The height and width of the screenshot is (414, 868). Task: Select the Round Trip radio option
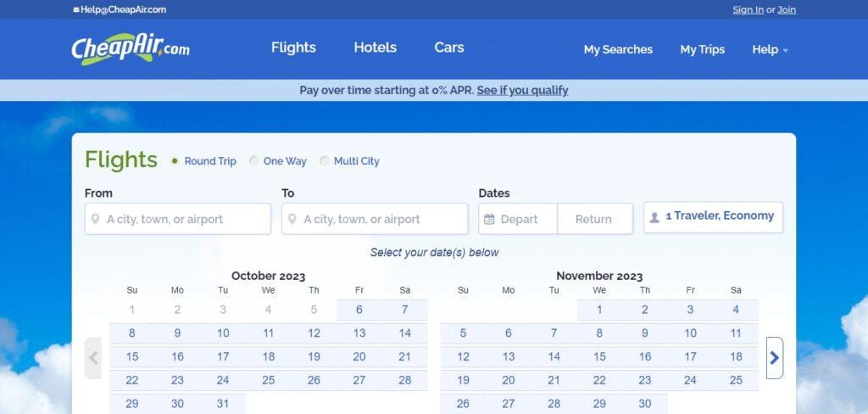(175, 161)
